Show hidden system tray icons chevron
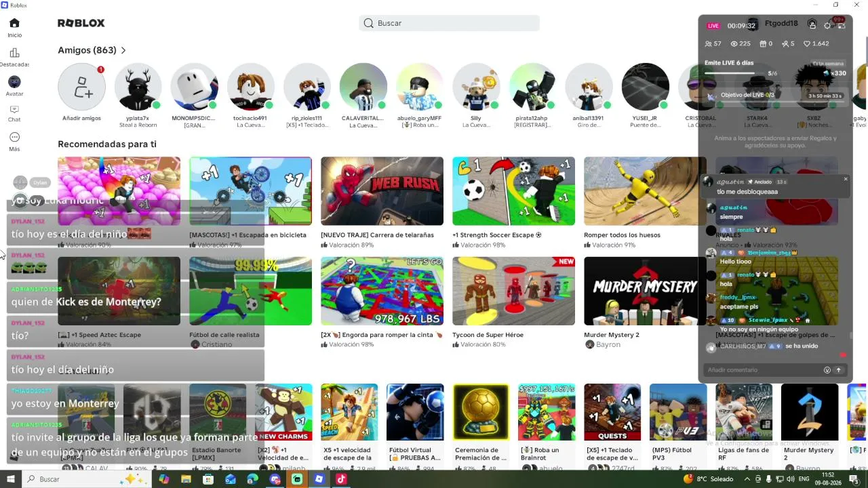 coord(746,479)
